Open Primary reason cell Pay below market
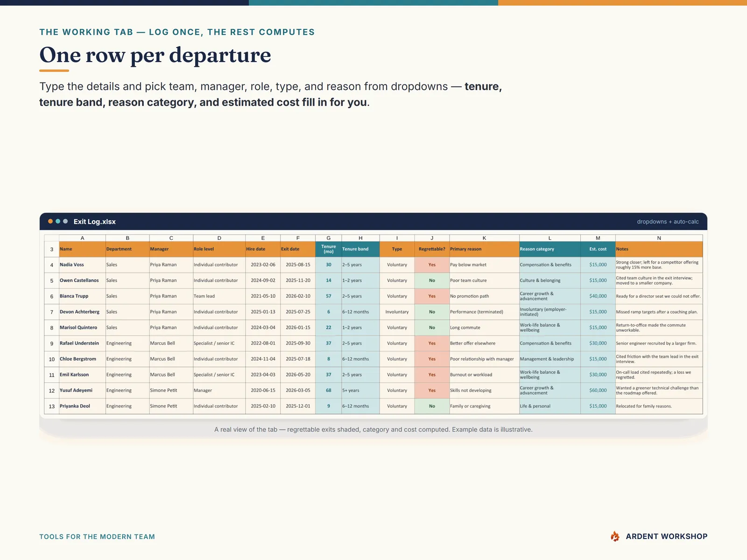The image size is (747, 560). pyautogui.click(x=484, y=265)
